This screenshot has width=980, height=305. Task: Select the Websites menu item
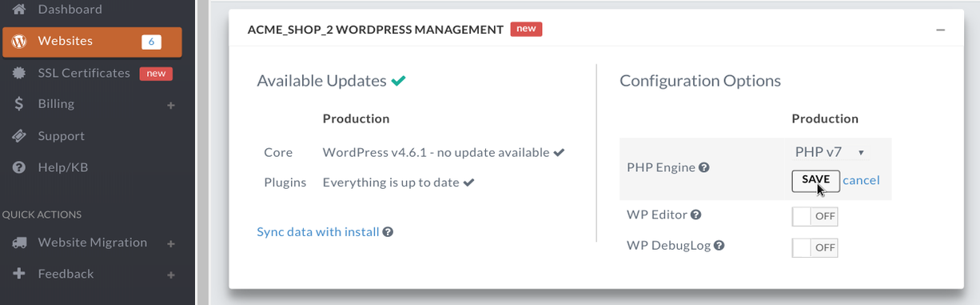92,42
